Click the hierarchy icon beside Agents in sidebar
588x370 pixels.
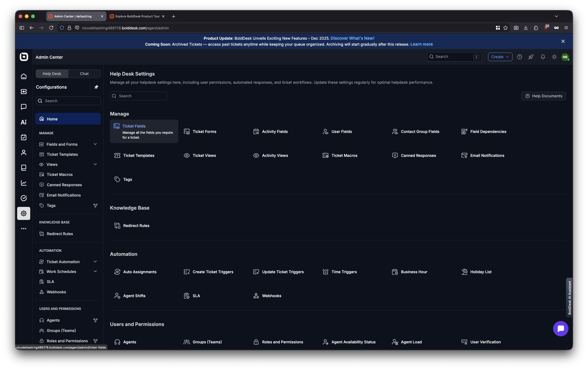coord(95,320)
